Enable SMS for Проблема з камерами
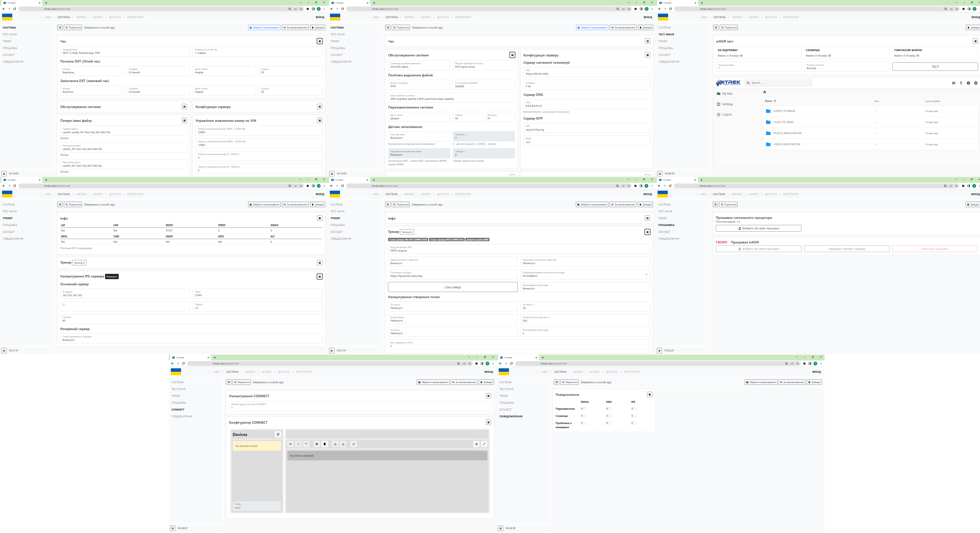This screenshot has height=533, width=980. pyautogui.click(x=609, y=423)
